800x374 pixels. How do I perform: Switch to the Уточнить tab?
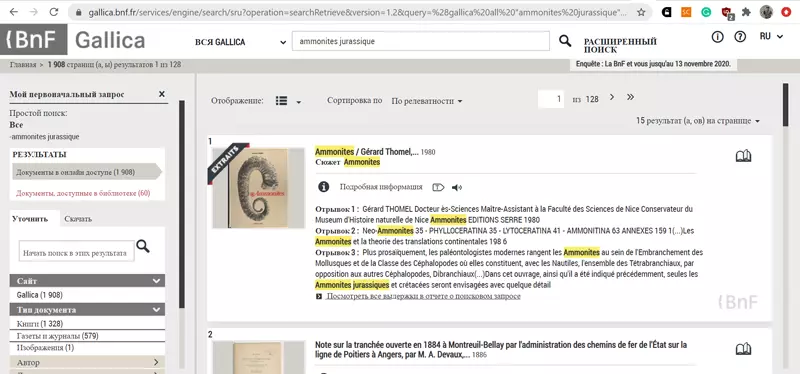[30, 219]
